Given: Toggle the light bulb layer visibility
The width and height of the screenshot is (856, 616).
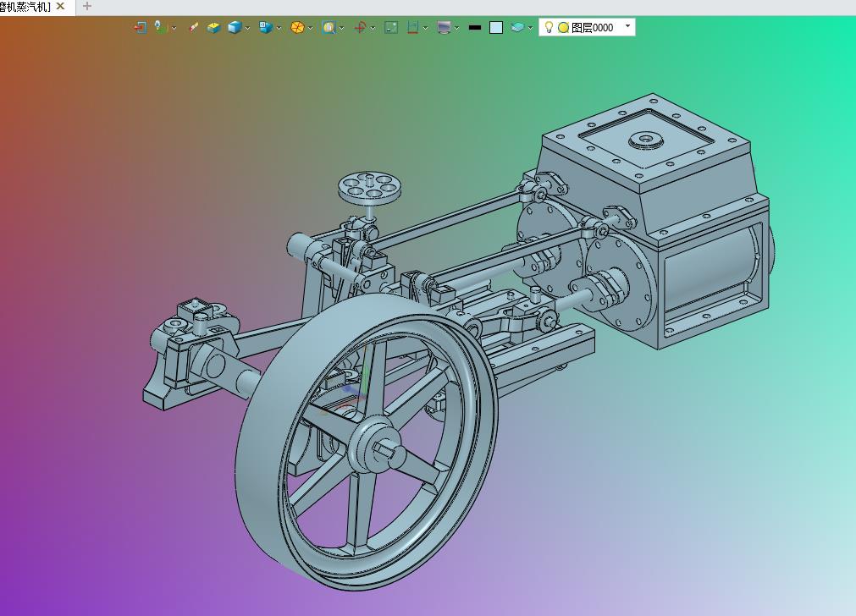Looking at the screenshot, I should pos(549,27).
